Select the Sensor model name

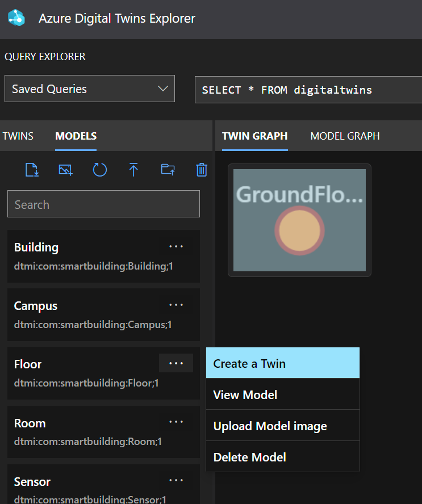(32, 482)
